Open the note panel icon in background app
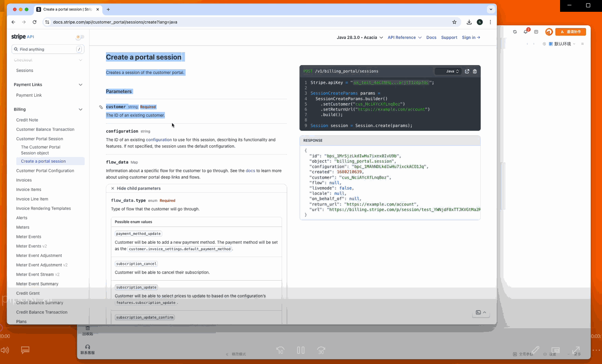Image resolution: width=602 pixels, height=364 pixels. (x=536, y=32)
